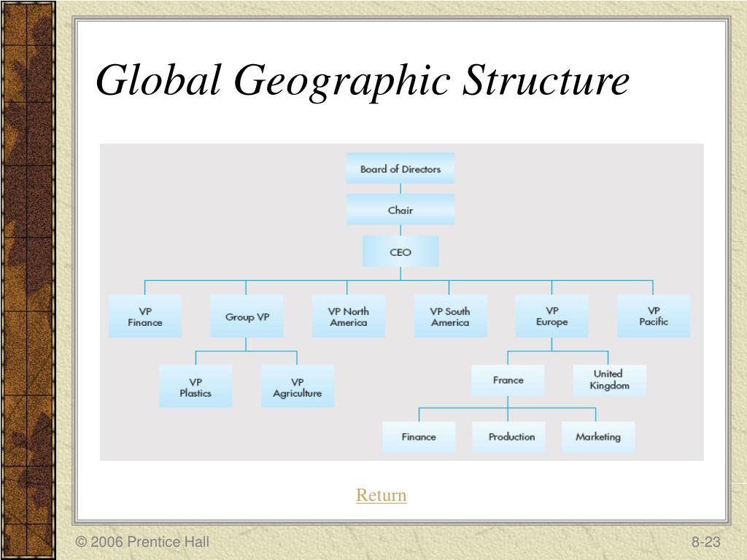Select the United Kingdom box
This screenshot has width=747, height=560.
[609, 381]
